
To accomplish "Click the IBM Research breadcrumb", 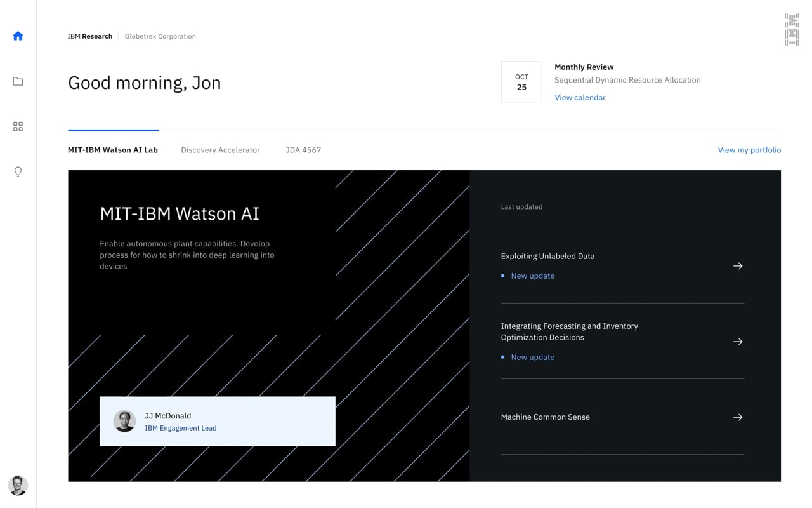I will (90, 36).
